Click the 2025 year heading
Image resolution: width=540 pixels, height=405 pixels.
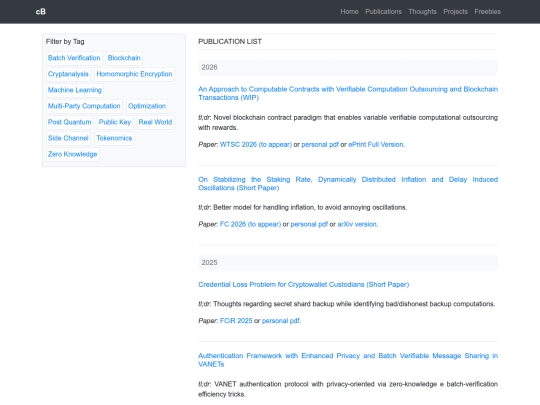coord(348,262)
